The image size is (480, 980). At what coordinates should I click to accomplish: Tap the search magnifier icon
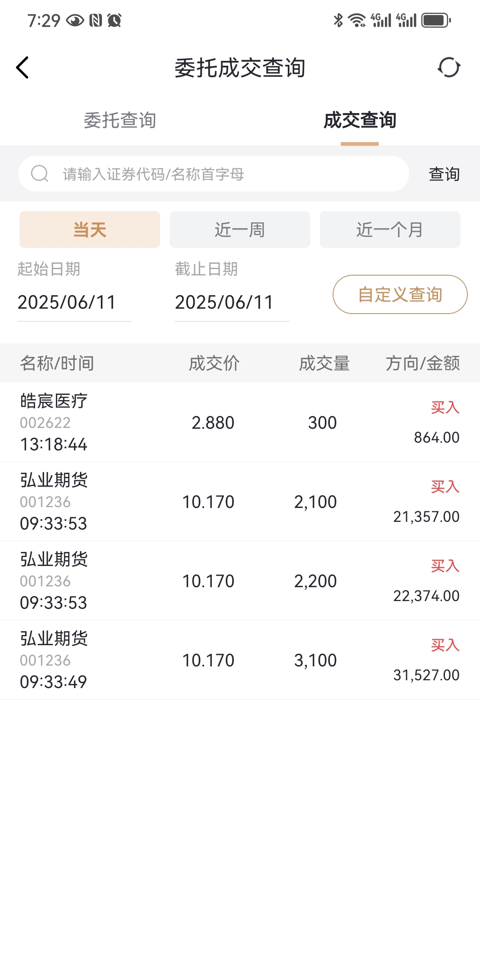40,174
